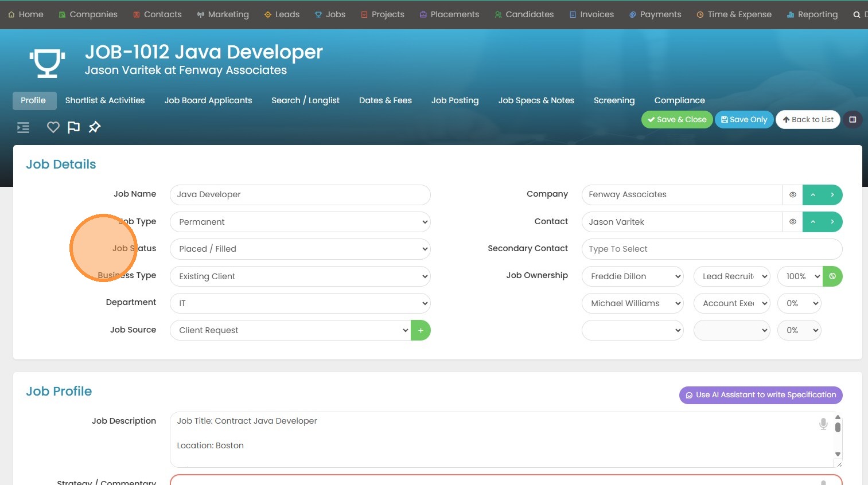Click Use AI Assistant to write Specification
Image resolution: width=868 pixels, height=485 pixels.
pyautogui.click(x=760, y=395)
